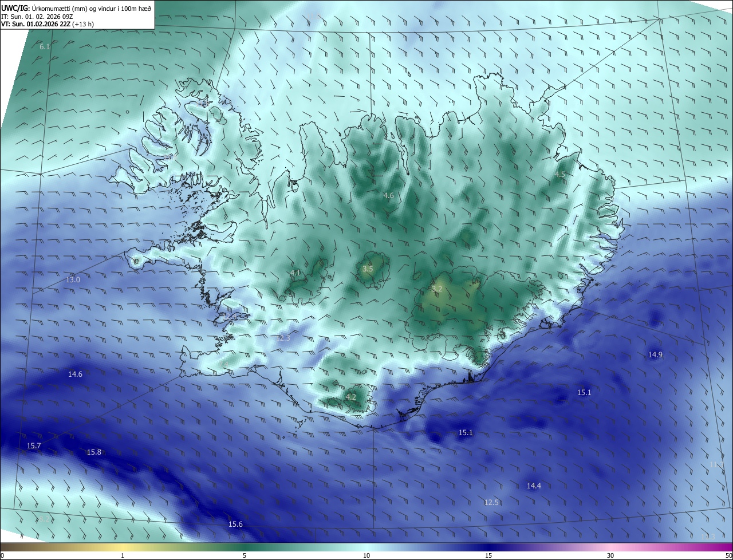Screen dimensions: 733x560
Task: Click the color scale label 15
Action: (x=488, y=555)
